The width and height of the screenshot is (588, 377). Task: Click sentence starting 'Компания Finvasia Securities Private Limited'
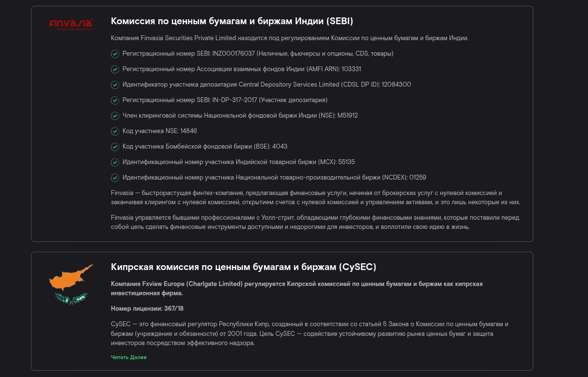point(290,38)
